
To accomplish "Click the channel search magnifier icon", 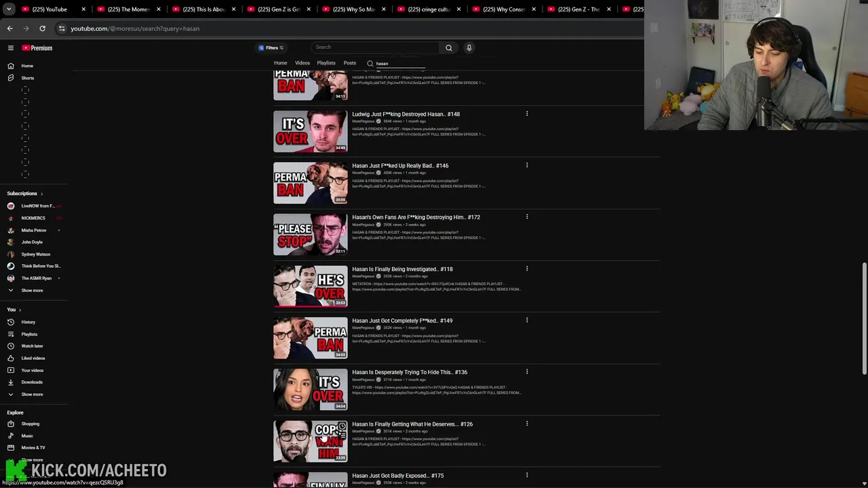I will 370,63.
